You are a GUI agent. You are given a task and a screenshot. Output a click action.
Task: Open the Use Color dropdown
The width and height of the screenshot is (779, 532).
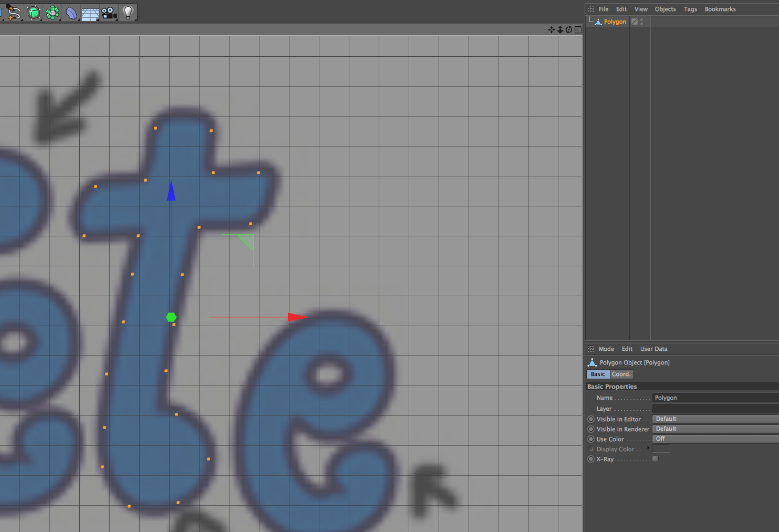coord(715,439)
